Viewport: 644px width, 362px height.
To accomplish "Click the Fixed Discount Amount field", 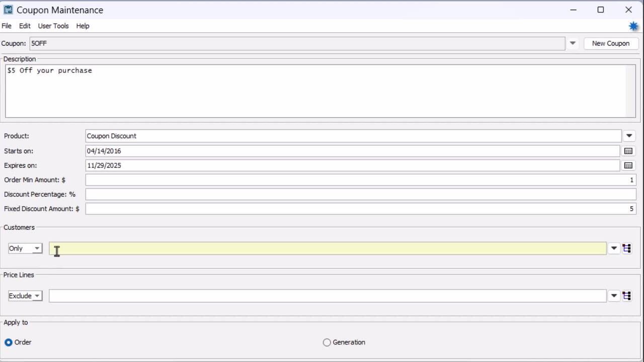I will click(x=361, y=209).
